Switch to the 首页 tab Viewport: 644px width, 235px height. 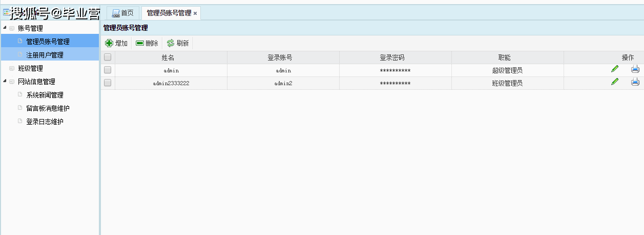point(122,13)
